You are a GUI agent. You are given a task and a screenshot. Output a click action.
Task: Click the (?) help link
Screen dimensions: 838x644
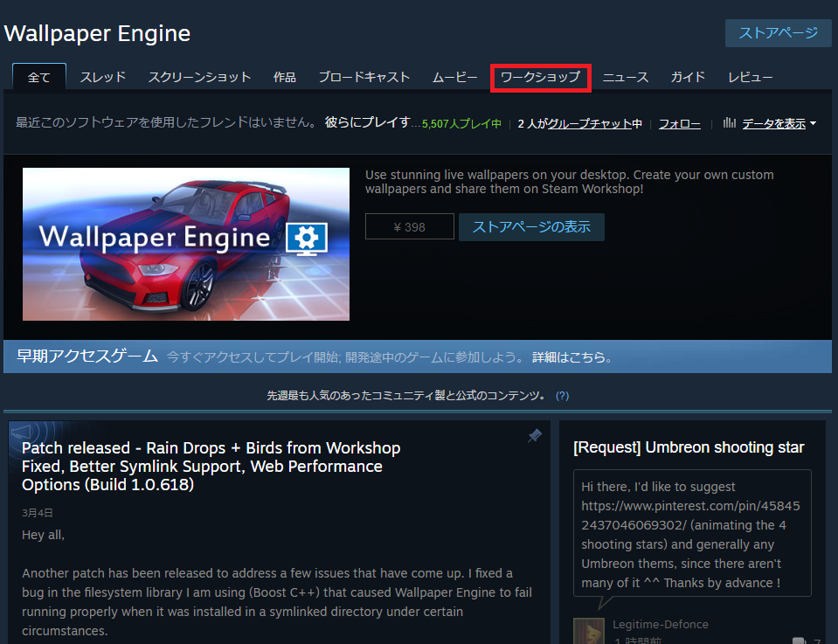pos(562,396)
